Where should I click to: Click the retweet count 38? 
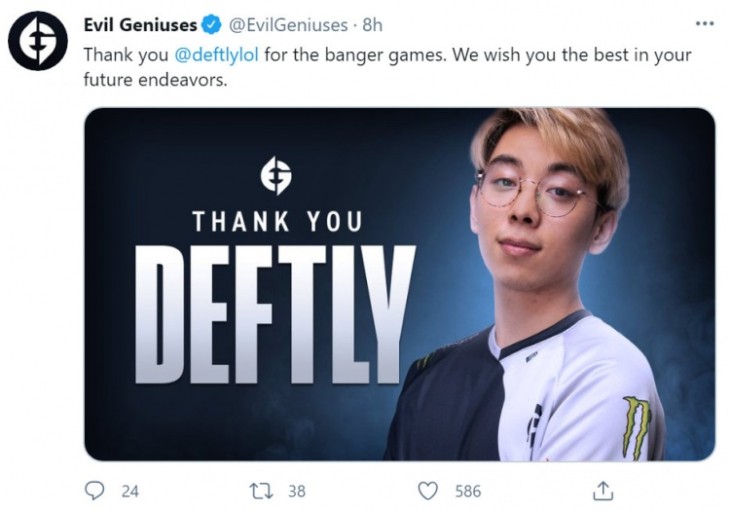[x=297, y=491]
